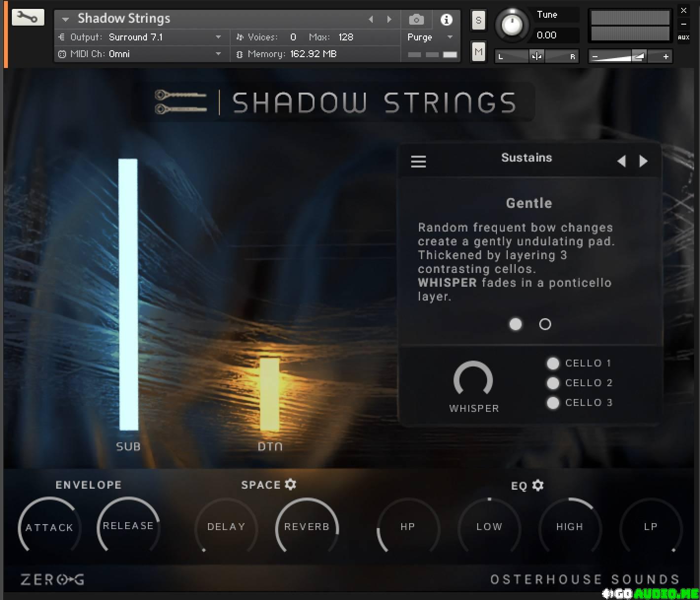
Task: Select the first filled preset page dot
Action: 516,324
